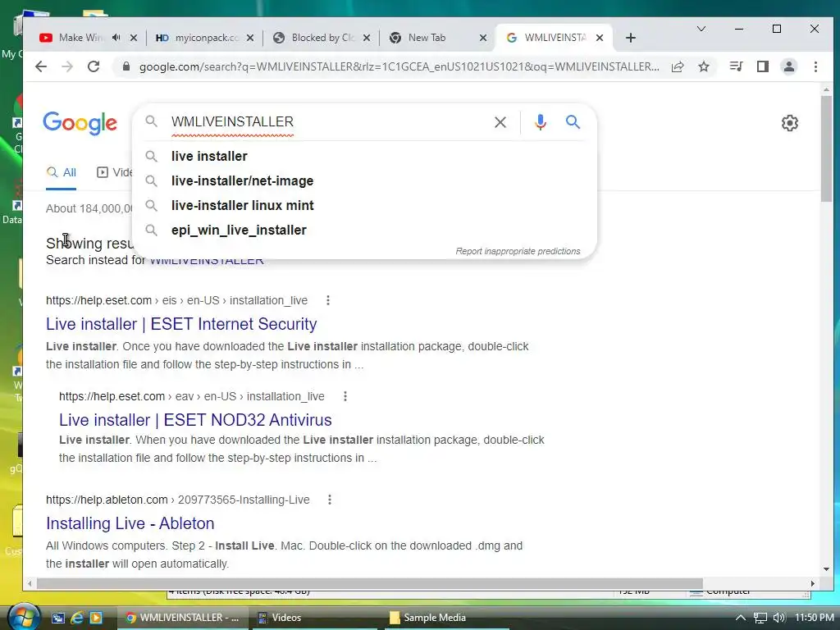Open more options for ESET Internet Security result
Image resolution: width=840 pixels, height=630 pixels.
(328, 300)
